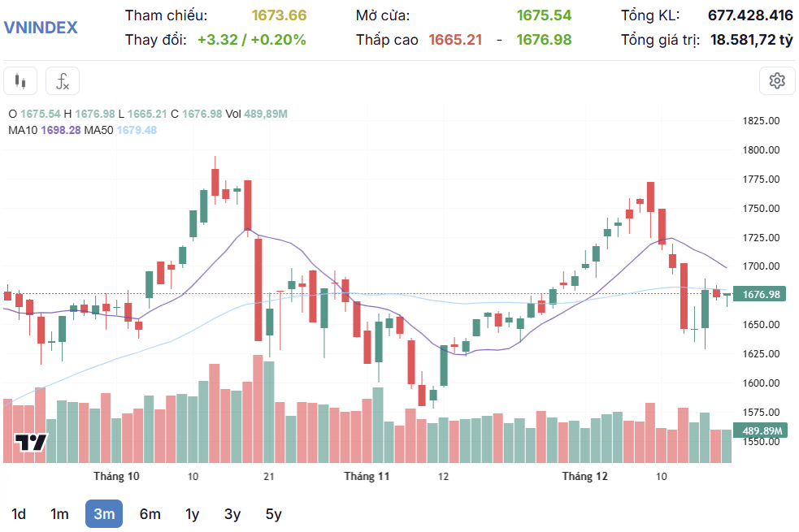
Task: Switch to the 1y timeframe
Action: click(191, 513)
